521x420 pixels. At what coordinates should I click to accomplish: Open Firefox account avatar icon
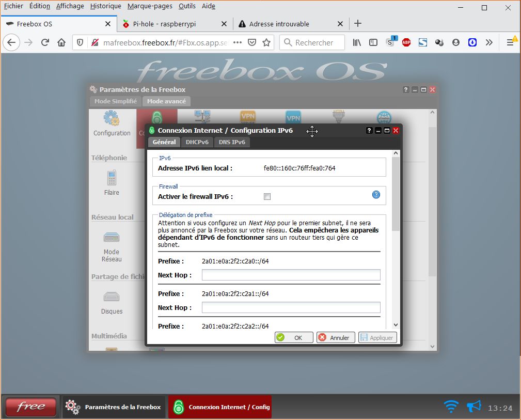[456, 42]
